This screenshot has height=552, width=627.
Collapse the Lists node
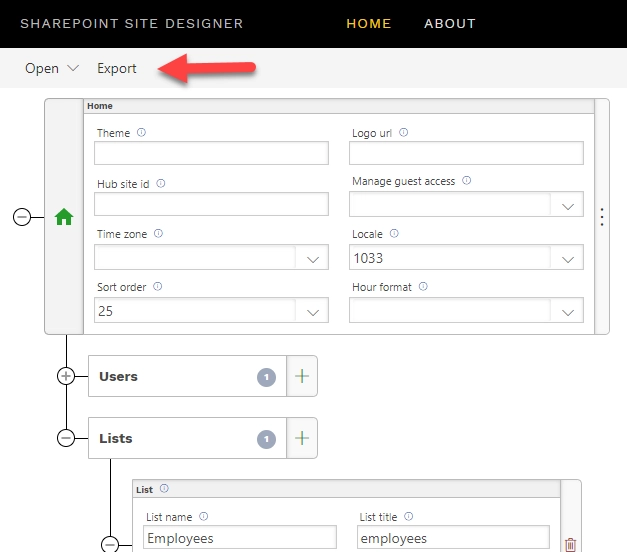tap(66, 438)
